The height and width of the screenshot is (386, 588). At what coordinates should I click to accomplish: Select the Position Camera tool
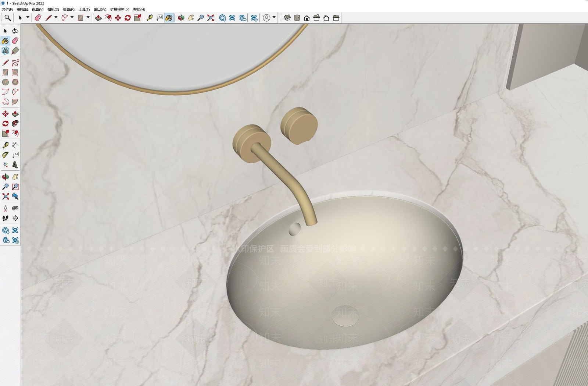(x=6, y=208)
